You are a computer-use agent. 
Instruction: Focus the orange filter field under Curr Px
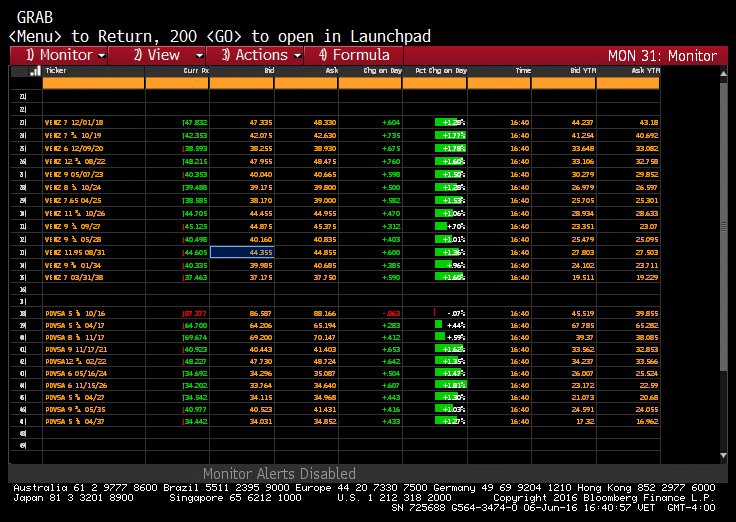coord(177,83)
